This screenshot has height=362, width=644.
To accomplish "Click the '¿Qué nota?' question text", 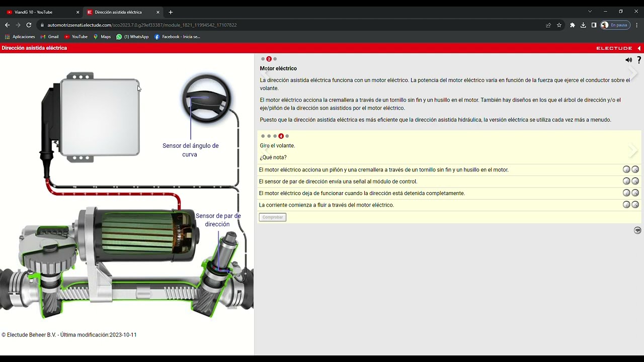I will (273, 157).
